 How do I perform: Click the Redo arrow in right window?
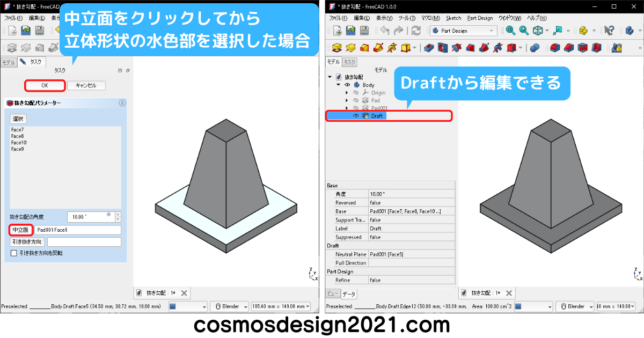pos(398,31)
